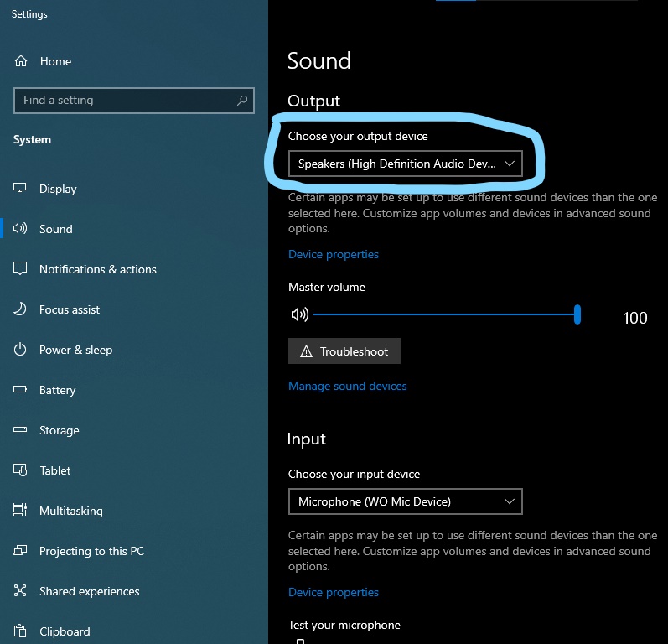The height and width of the screenshot is (644, 668).
Task: Click the Find a setting search box
Action: click(x=126, y=101)
